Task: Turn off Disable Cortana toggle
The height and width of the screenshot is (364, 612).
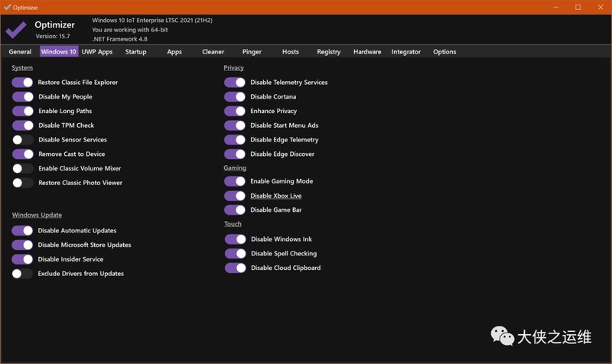Action: tap(235, 96)
